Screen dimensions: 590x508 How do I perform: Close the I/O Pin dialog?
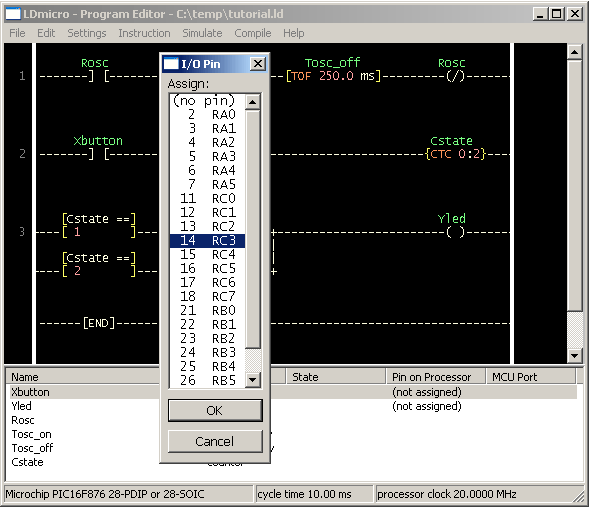click(x=258, y=64)
